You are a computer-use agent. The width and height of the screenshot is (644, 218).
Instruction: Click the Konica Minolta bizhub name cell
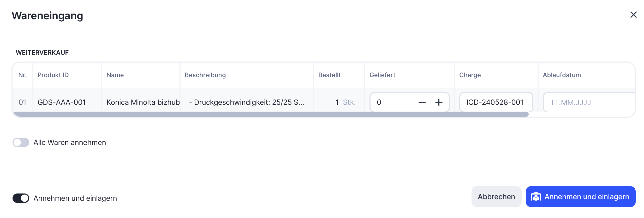[143, 102]
